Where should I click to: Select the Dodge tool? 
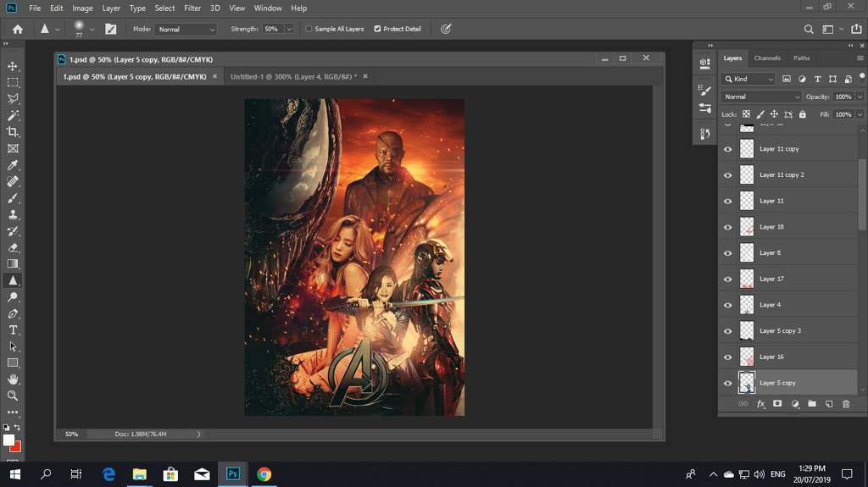(x=13, y=297)
